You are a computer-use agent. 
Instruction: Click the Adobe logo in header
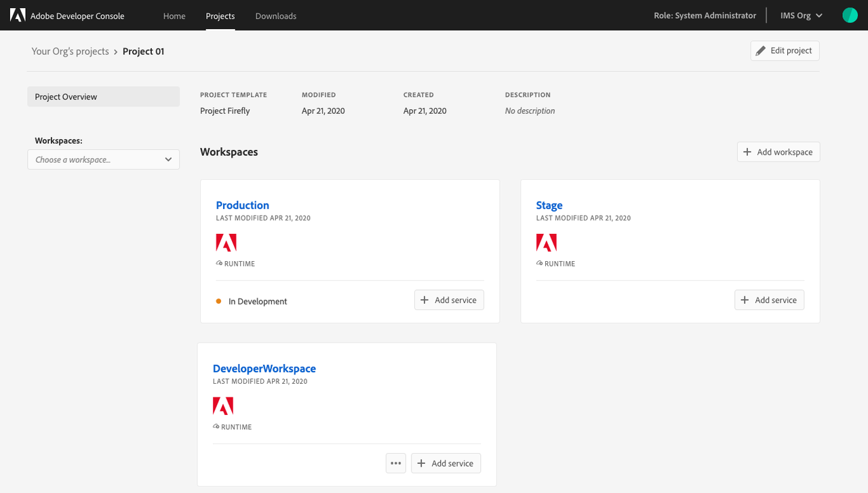[18, 16]
